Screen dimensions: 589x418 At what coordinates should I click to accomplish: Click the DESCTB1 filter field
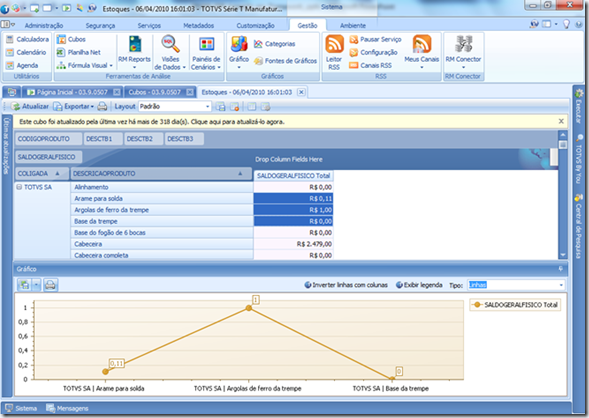tap(103, 139)
